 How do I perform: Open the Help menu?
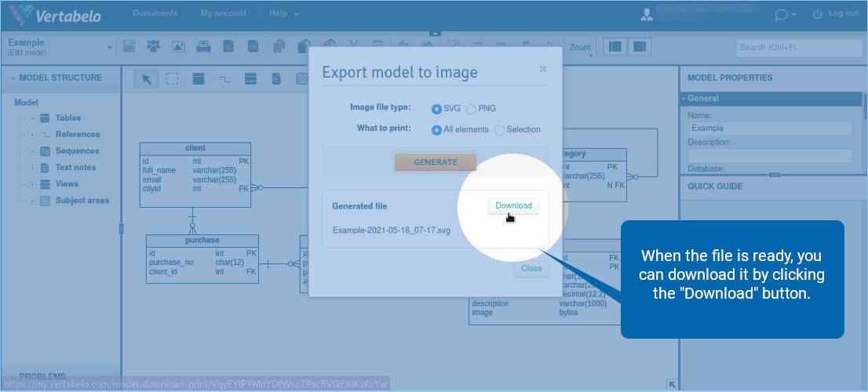click(x=283, y=13)
